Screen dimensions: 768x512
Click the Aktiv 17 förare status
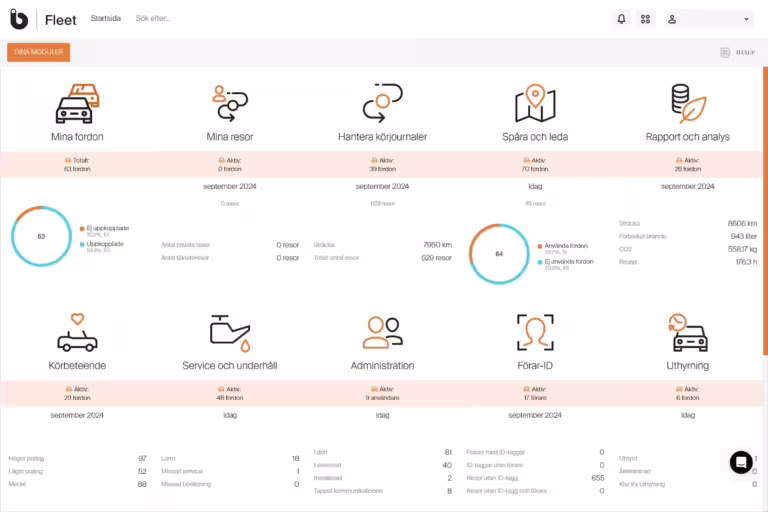point(535,393)
